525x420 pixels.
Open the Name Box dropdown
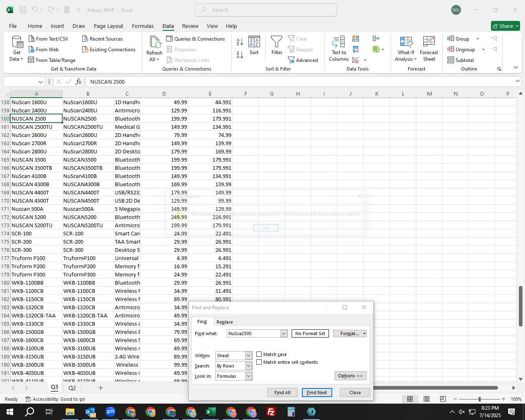[x=40, y=82]
